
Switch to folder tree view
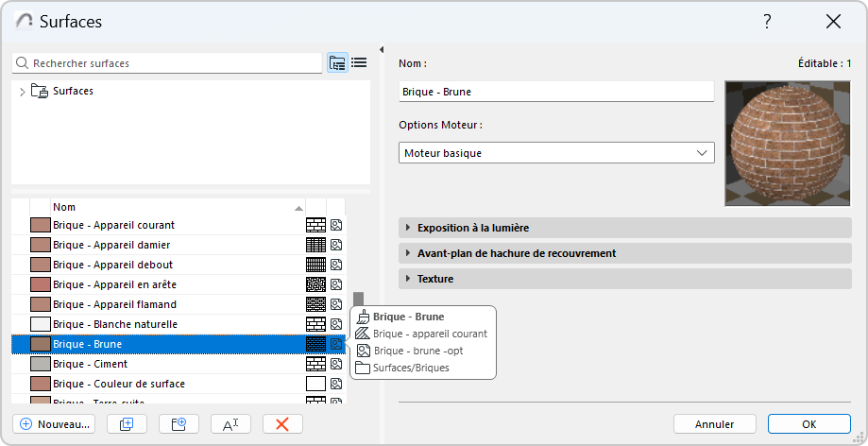click(x=337, y=63)
